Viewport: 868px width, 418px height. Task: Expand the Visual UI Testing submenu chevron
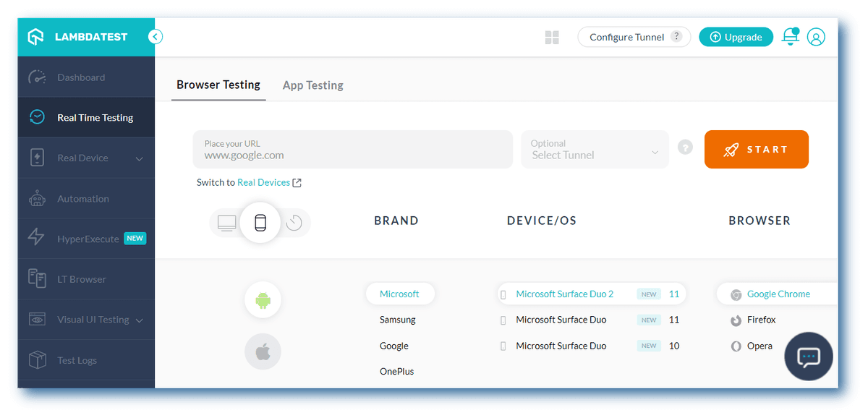(140, 320)
